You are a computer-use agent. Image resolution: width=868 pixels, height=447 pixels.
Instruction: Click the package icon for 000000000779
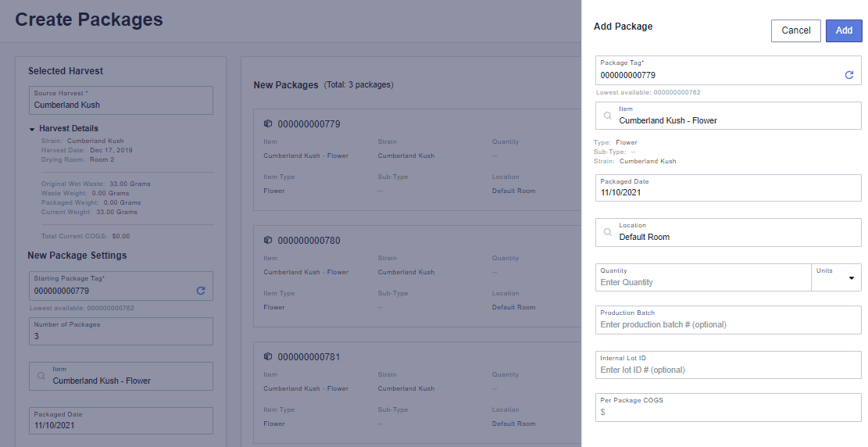[268, 123]
